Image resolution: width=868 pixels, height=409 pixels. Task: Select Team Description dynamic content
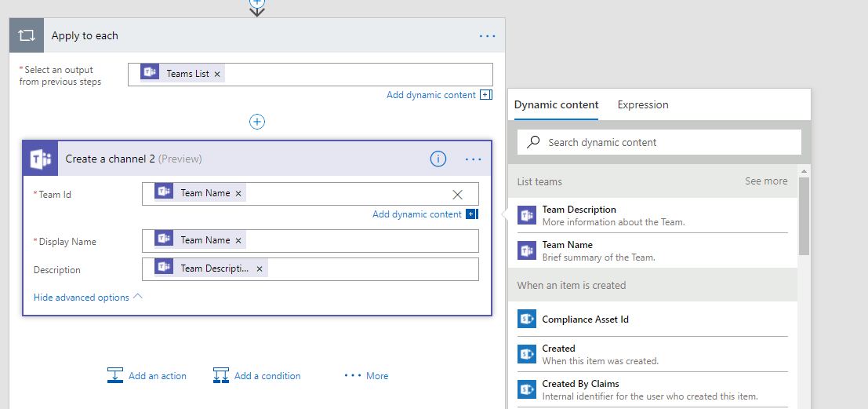653,216
